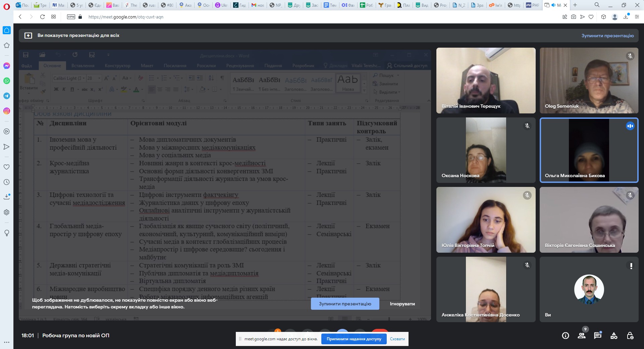The width and height of the screenshot is (644, 349).
Task: Open Instagram in the Opera sidebar
Action: tap(7, 111)
